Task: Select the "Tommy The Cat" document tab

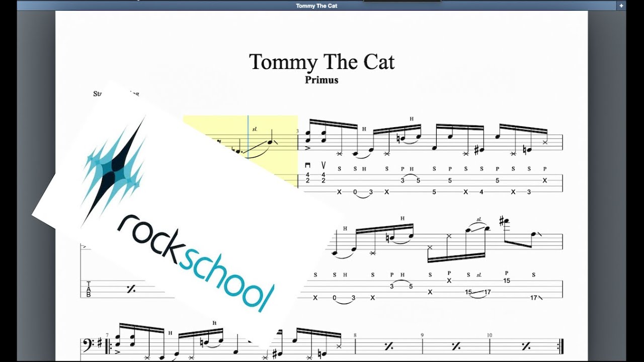Action: (x=316, y=6)
